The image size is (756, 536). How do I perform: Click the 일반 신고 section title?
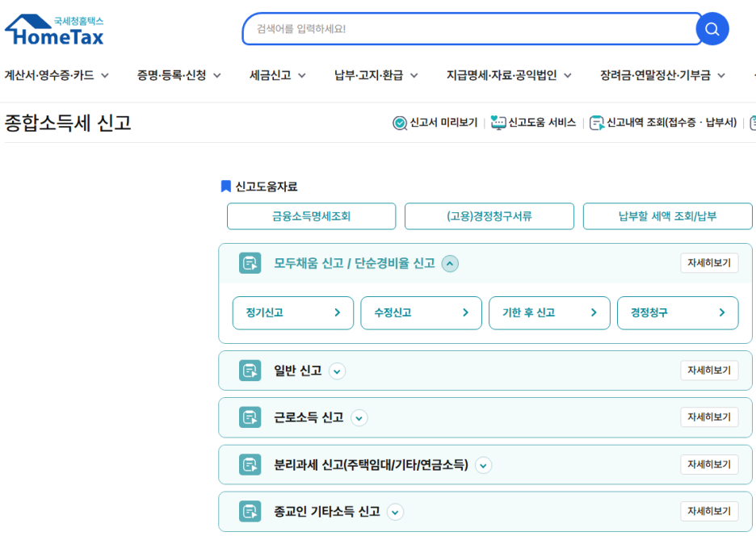coord(297,371)
